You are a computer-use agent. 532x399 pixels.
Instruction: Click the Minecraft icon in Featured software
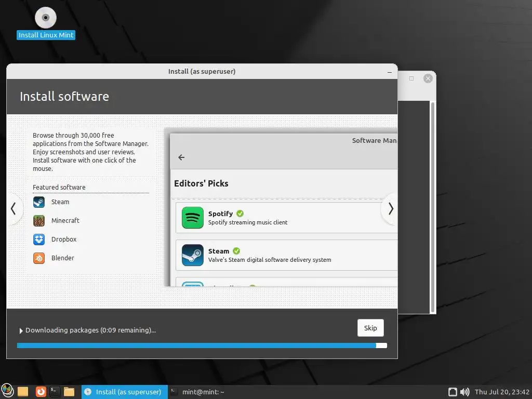click(x=39, y=220)
